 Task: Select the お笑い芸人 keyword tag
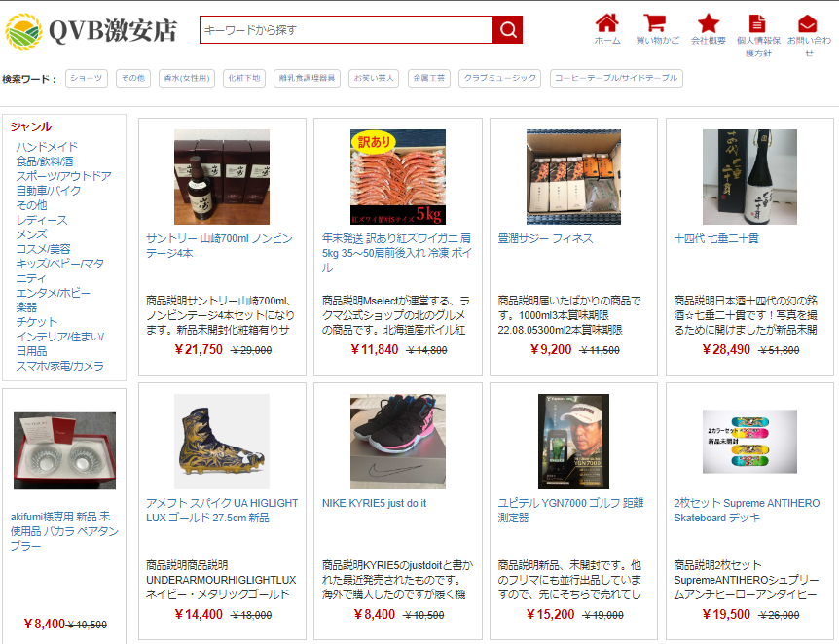tap(374, 78)
